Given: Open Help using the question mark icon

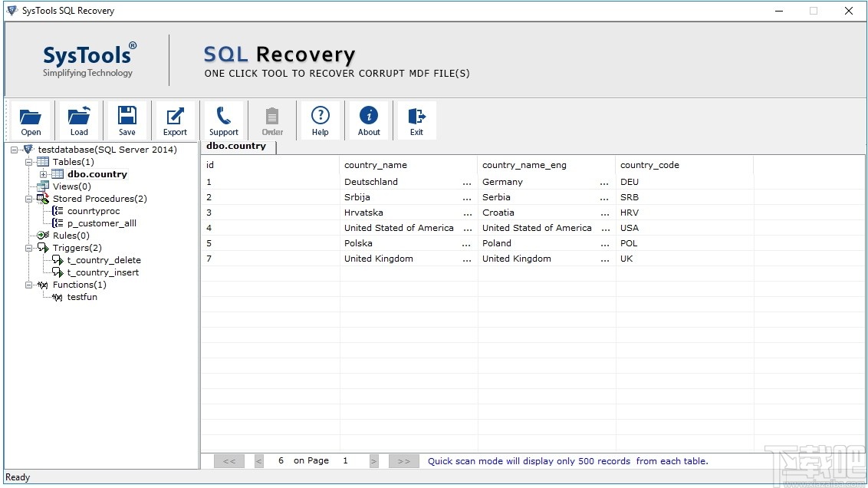Looking at the screenshot, I should coord(320,120).
